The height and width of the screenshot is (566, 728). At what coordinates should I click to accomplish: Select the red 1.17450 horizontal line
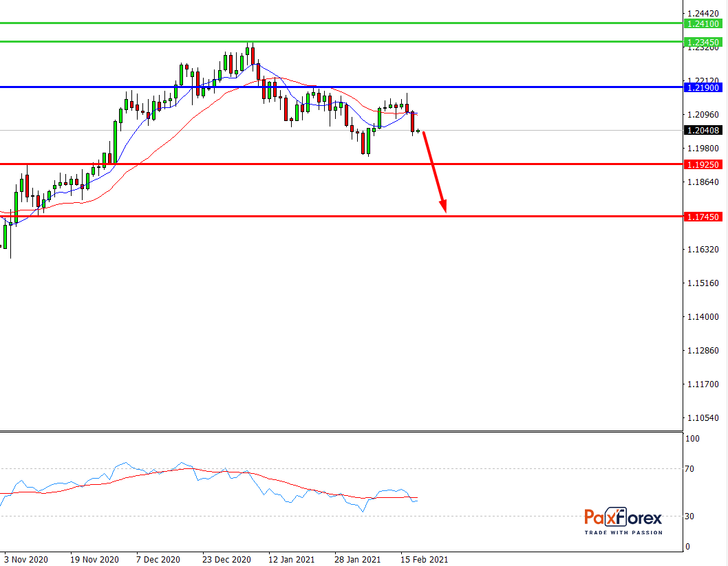[342, 216]
